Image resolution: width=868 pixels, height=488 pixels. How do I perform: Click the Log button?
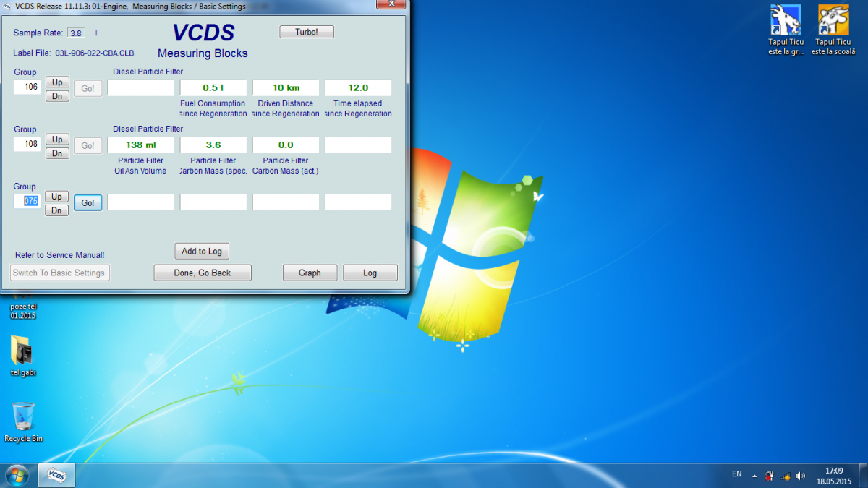pos(370,273)
